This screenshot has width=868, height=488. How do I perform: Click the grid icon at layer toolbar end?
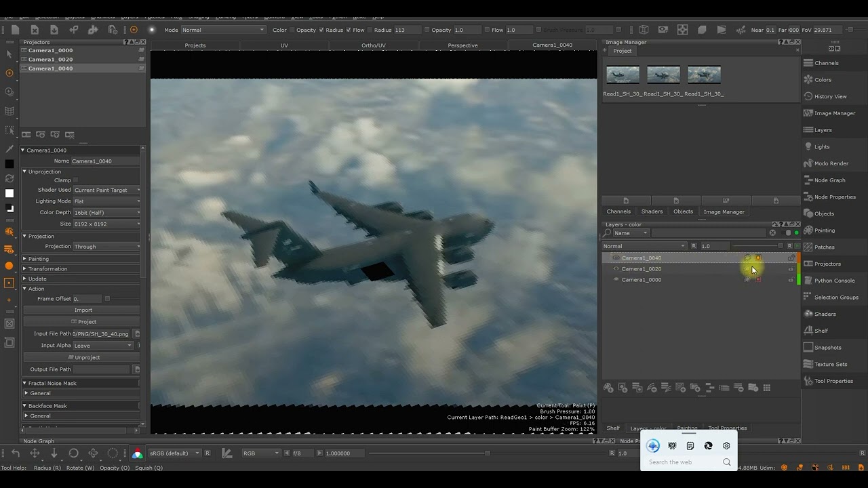(767, 388)
